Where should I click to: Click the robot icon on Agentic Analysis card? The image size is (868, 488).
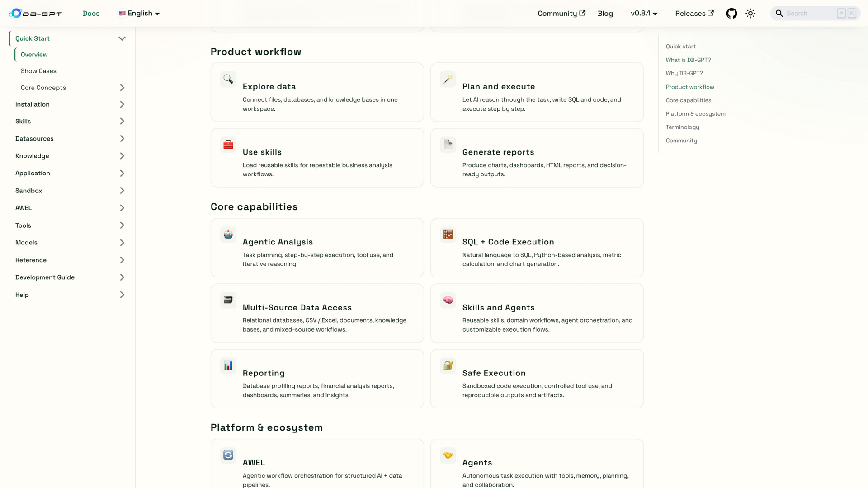(x=228, y=235)
